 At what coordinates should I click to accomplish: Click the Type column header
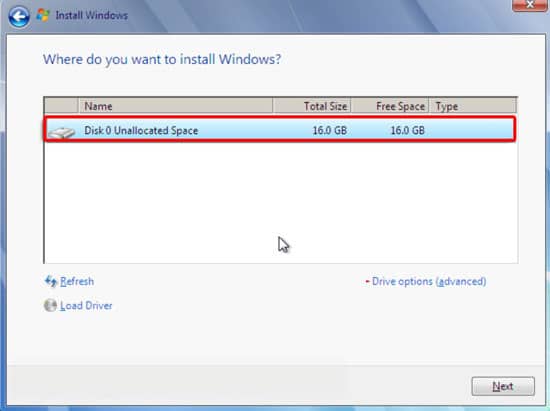[x=472, y=106]
